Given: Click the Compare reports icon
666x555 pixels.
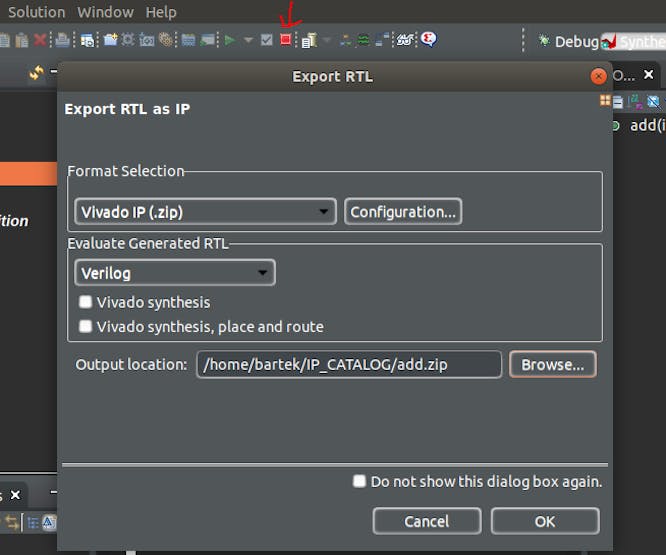Looking at the screenshot, I should 346,41.
